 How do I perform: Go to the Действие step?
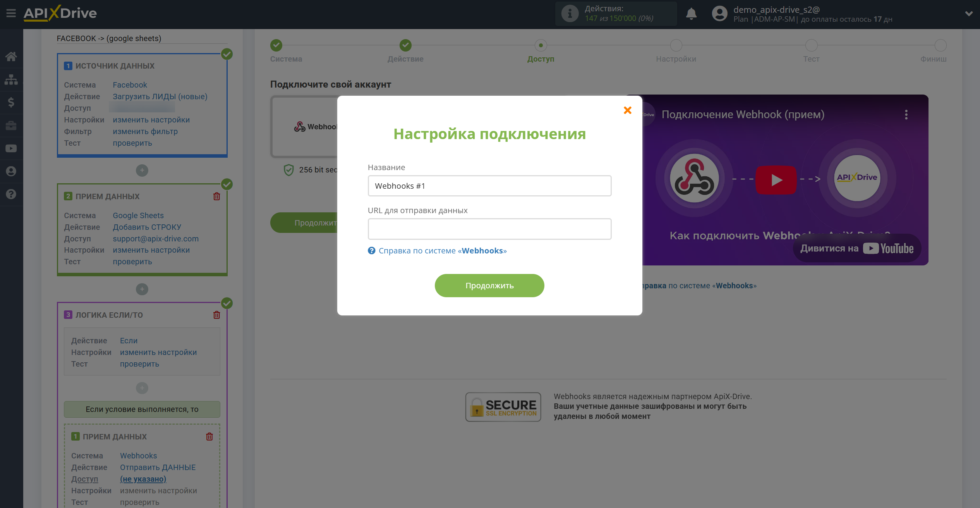point(405,45)
